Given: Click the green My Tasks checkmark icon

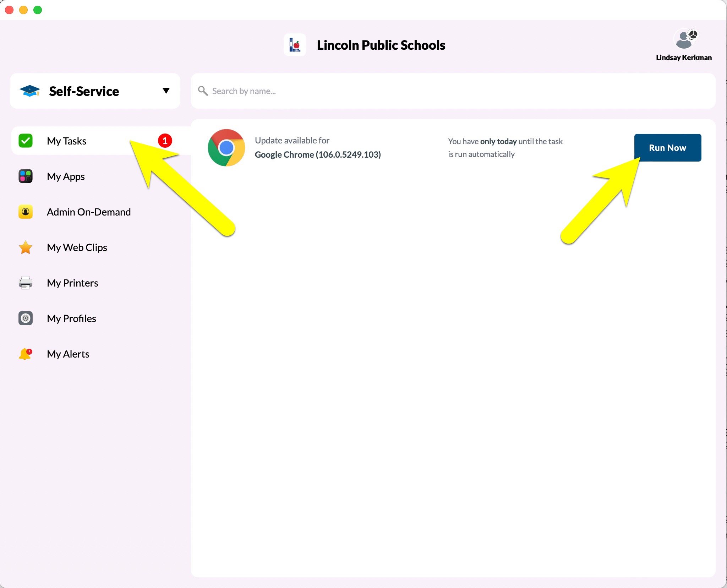Looking at the screenshot, I should pos(26,141).
